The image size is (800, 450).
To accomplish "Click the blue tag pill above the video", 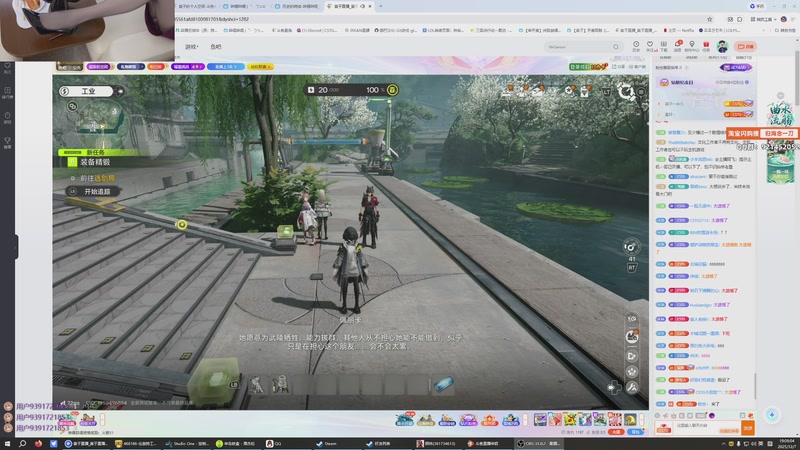I will tap(225, 67).
